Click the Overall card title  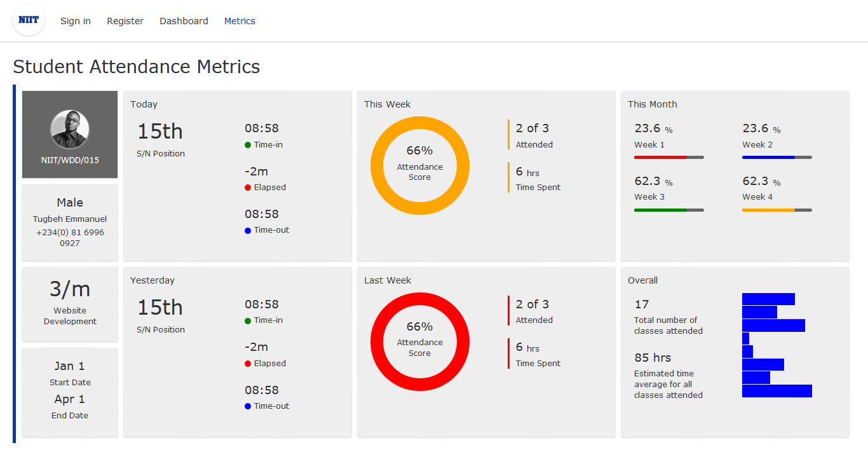[643, 280]
